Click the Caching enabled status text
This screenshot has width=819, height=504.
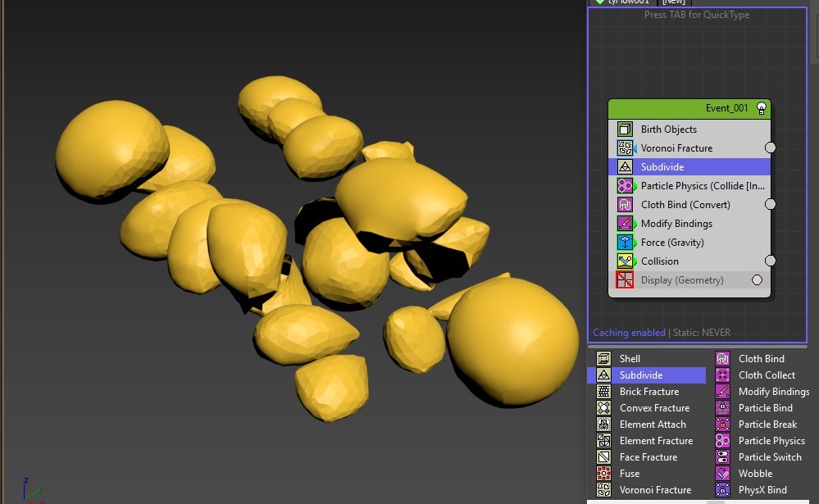click(629, 333)
